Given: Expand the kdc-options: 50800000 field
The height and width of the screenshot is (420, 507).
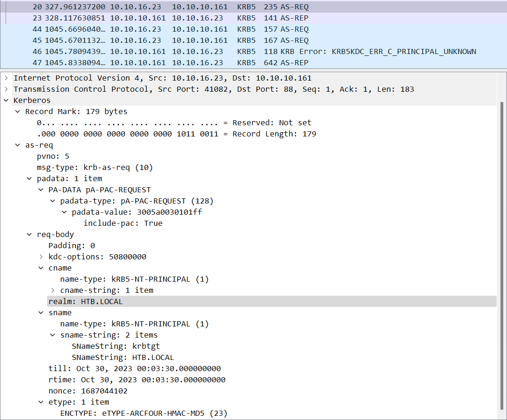Looking at the screenshot, I should coord(41,257).
